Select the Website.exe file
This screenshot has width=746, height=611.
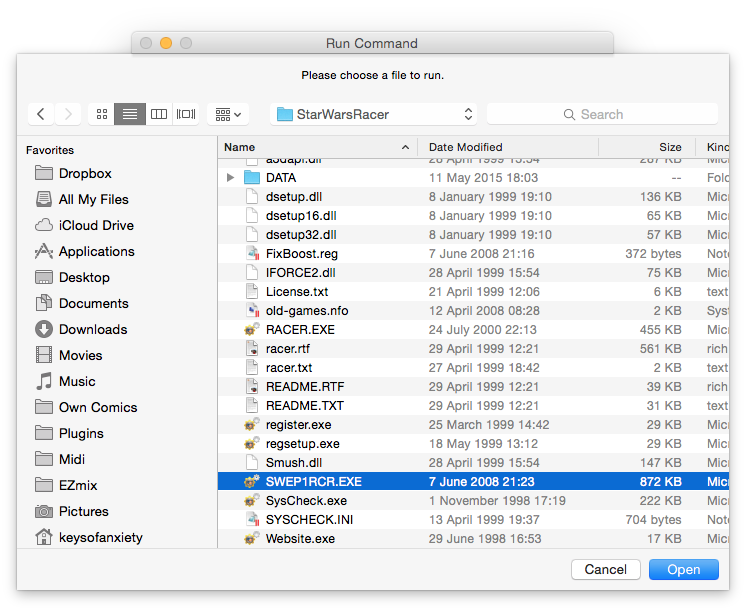(x=473, y=539)
